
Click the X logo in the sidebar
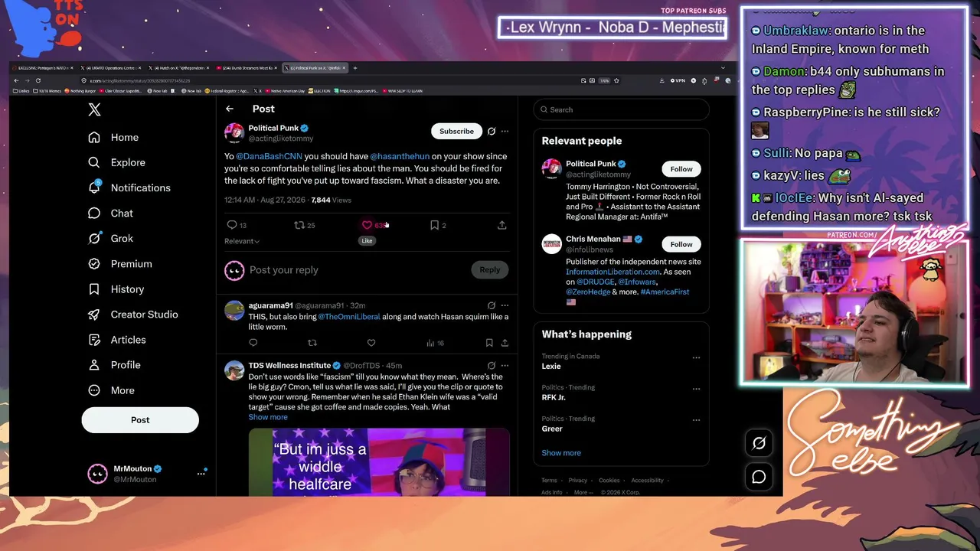(x=94, y=109)
